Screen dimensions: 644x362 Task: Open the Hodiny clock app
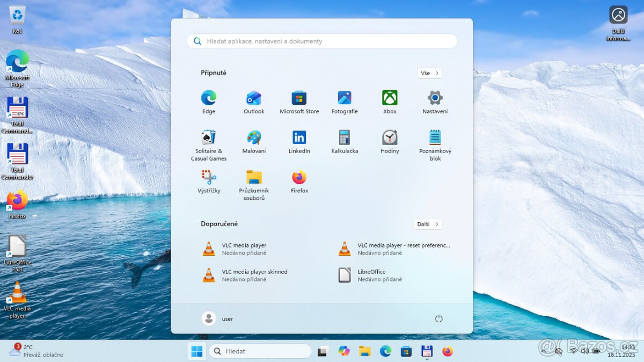click(x=389, y=138)
